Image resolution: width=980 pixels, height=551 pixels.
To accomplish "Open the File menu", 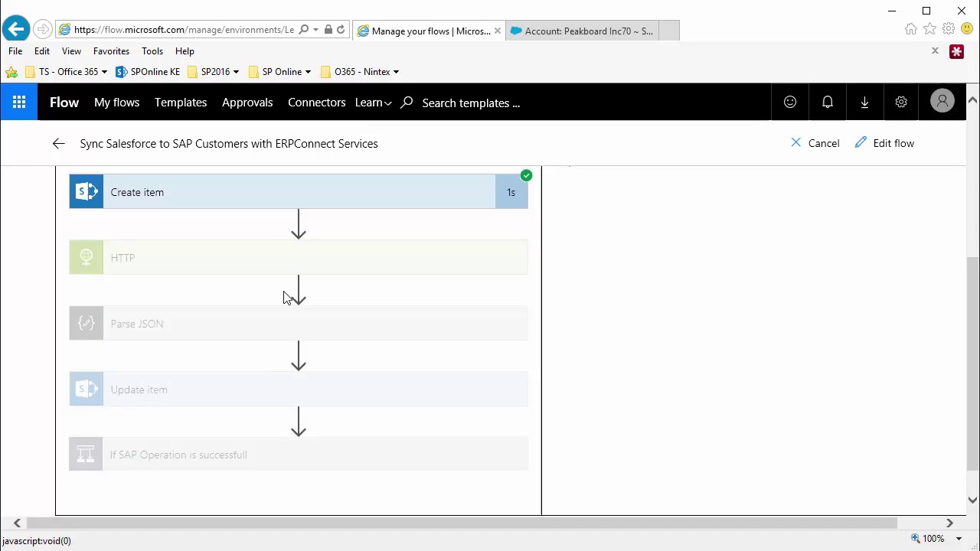I will [x=15, y=51].
